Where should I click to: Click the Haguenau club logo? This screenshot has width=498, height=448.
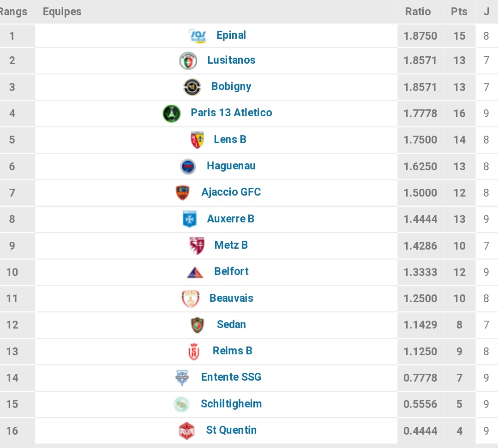[188, 167]
